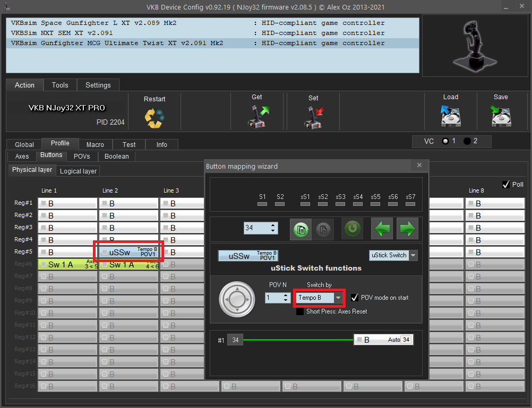Click Sw 1 A cell in Line 1
532x408 pixels.
click(x=67, y=264)
